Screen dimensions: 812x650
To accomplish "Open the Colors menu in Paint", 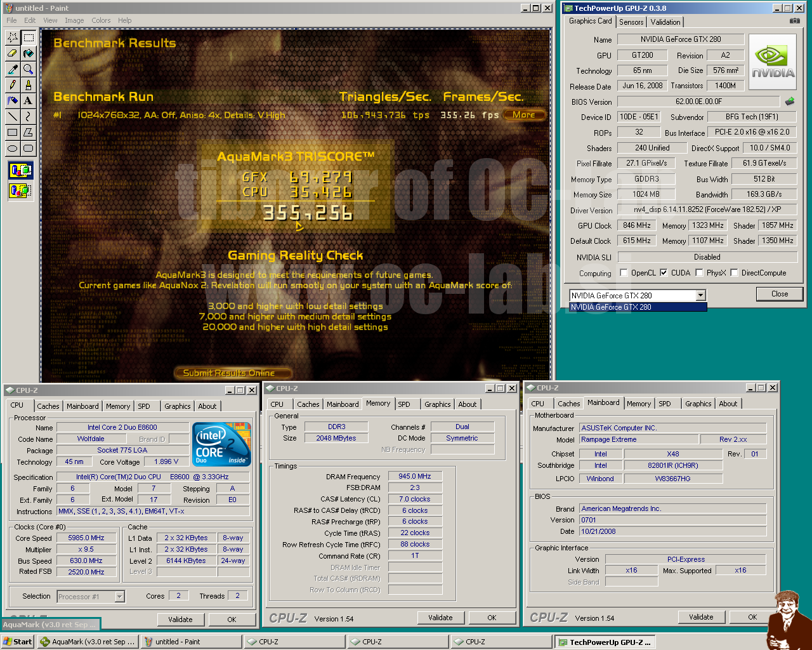I will pos(101,20).
